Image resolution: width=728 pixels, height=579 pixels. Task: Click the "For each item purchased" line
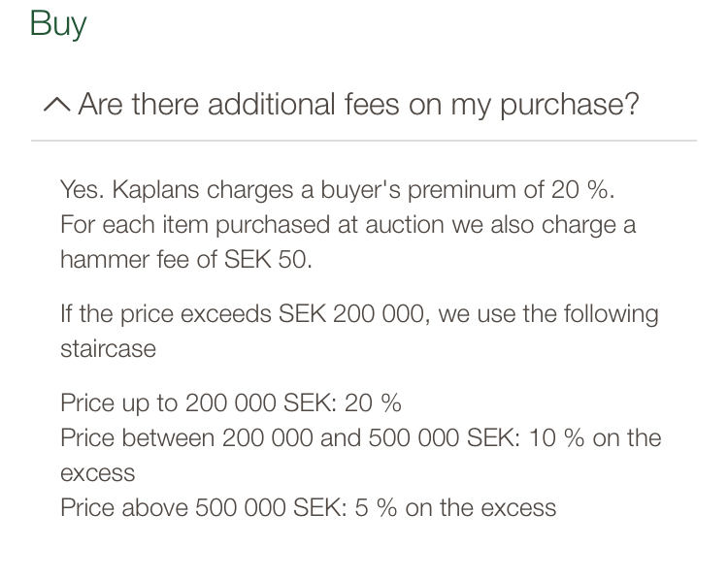pyautogui.click(x=347, y=225)
